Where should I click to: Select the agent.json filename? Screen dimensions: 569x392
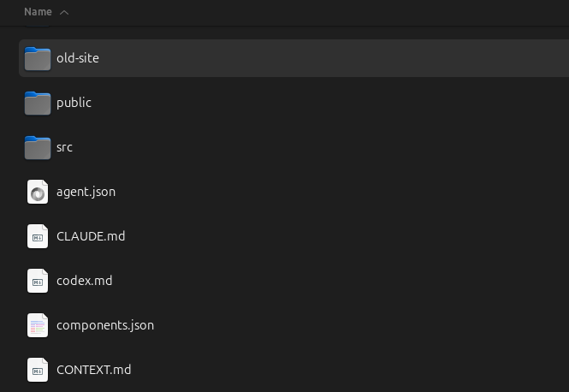coord(86,192)
